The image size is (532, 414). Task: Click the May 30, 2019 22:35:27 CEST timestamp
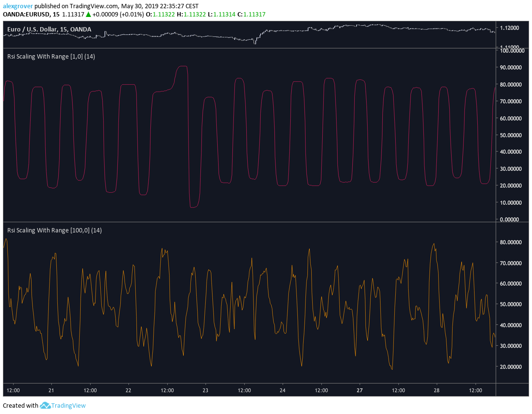[x=160, y=6]
